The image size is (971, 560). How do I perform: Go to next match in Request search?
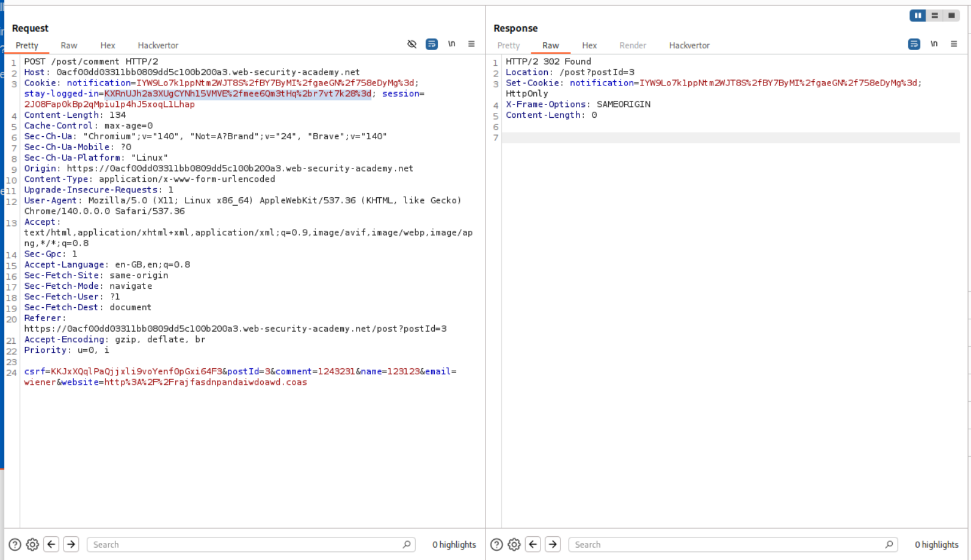click(71, 544)
